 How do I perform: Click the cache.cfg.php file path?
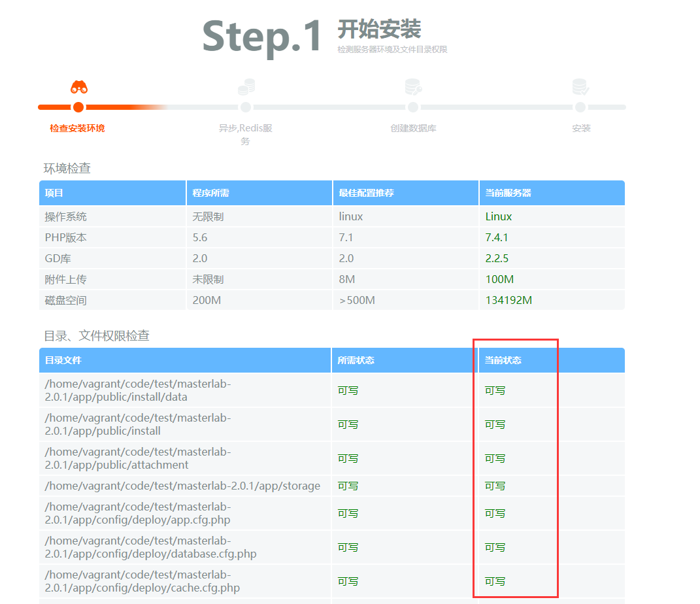tap(142, 581)
